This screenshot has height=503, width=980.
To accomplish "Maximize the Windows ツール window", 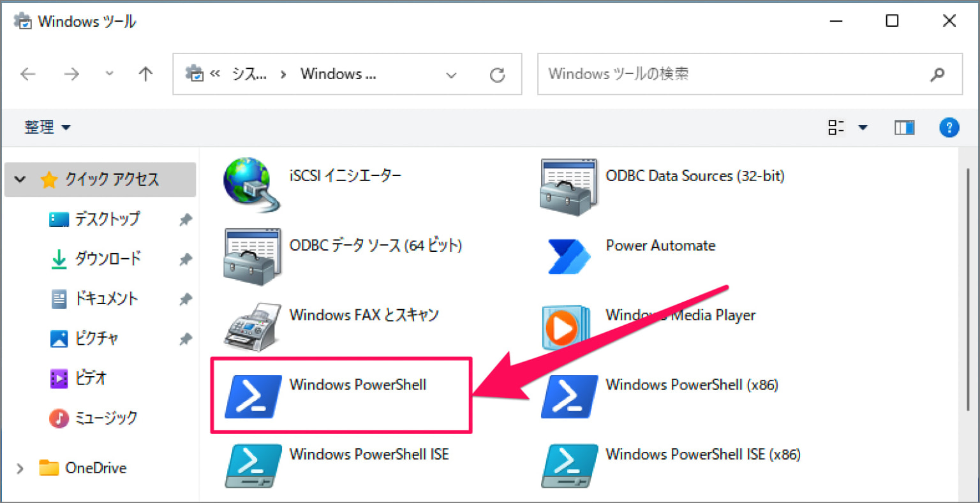I will pyautogui.click(x=892, y=21).
